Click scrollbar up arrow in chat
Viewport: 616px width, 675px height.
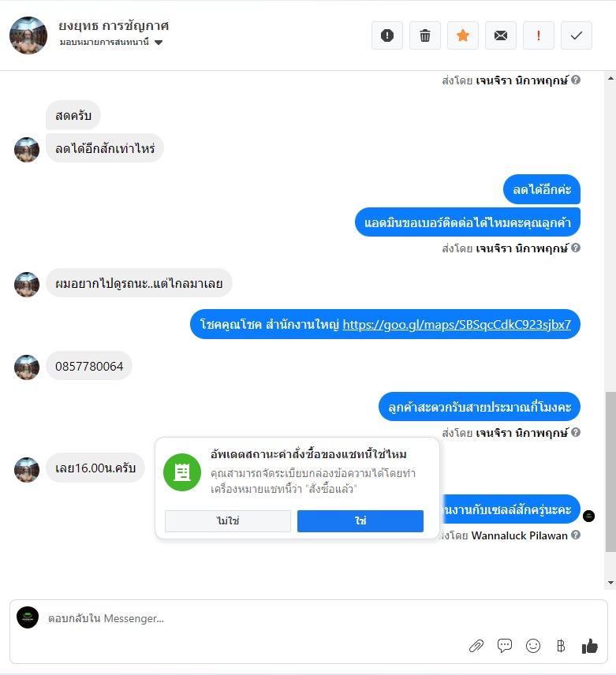[x=610, y=78]
